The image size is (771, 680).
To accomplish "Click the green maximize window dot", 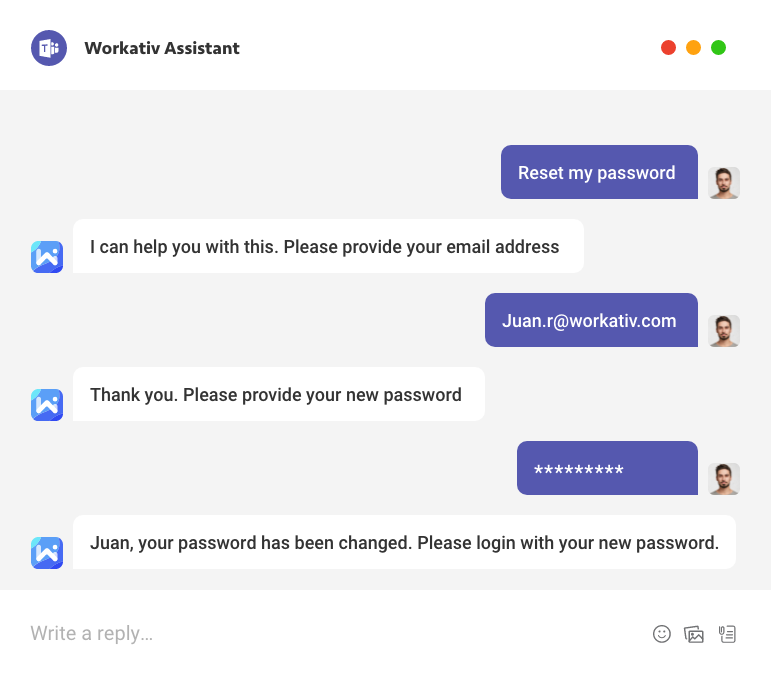I will click(718, 48).
